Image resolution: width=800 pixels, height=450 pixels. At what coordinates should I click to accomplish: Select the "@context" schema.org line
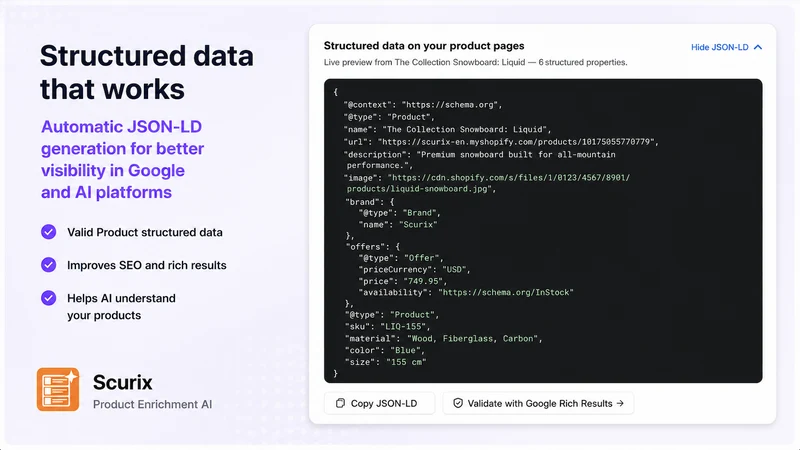pos(422,105)
